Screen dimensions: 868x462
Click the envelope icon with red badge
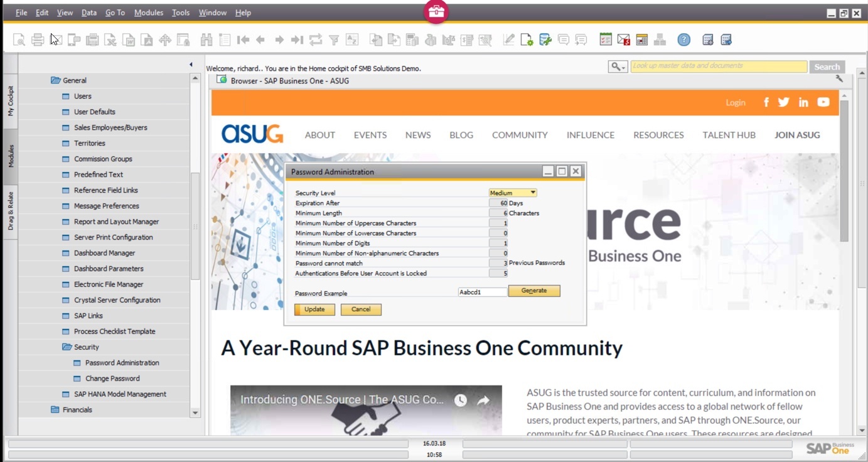624,40
